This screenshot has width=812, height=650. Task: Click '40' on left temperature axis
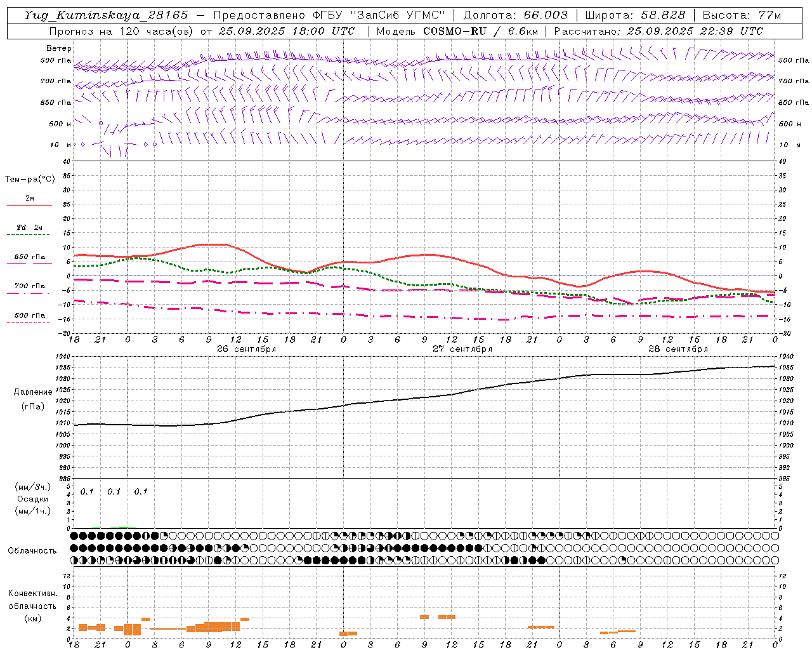point(67,161)
